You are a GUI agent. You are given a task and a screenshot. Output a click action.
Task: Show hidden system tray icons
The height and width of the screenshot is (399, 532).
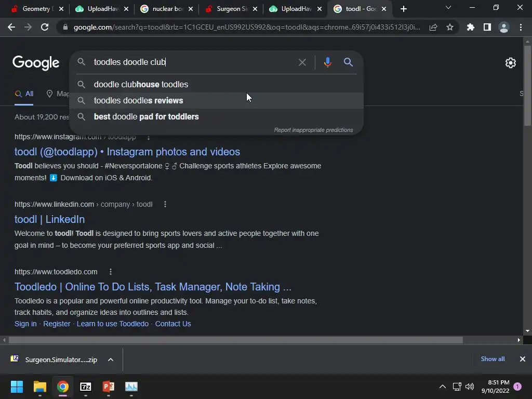coord(443,387)
